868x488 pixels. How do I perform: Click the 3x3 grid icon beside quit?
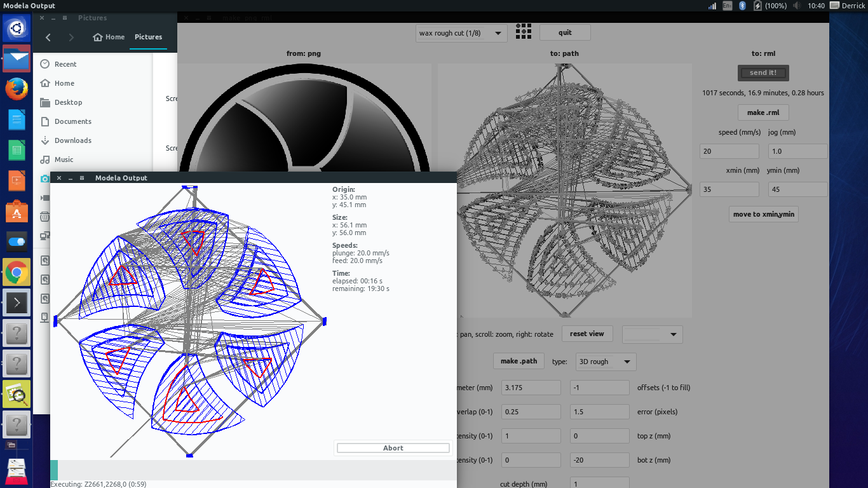coord(524,32)
